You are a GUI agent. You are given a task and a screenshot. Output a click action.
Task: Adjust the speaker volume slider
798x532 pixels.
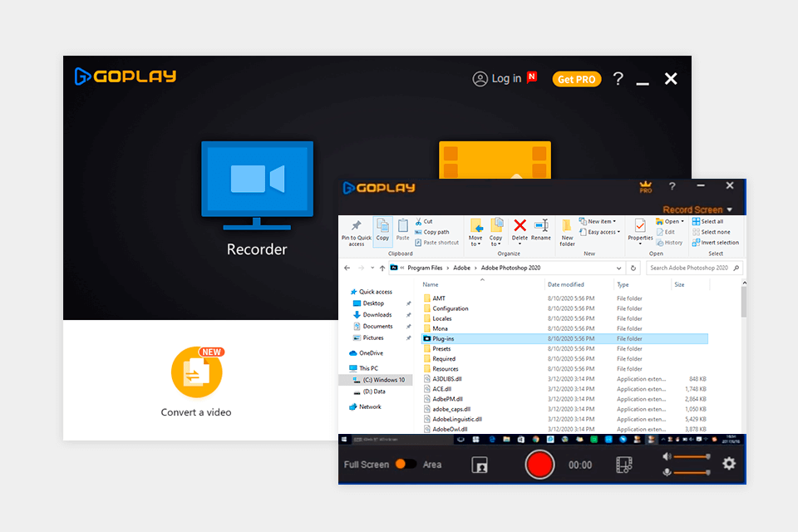point(692,456)
